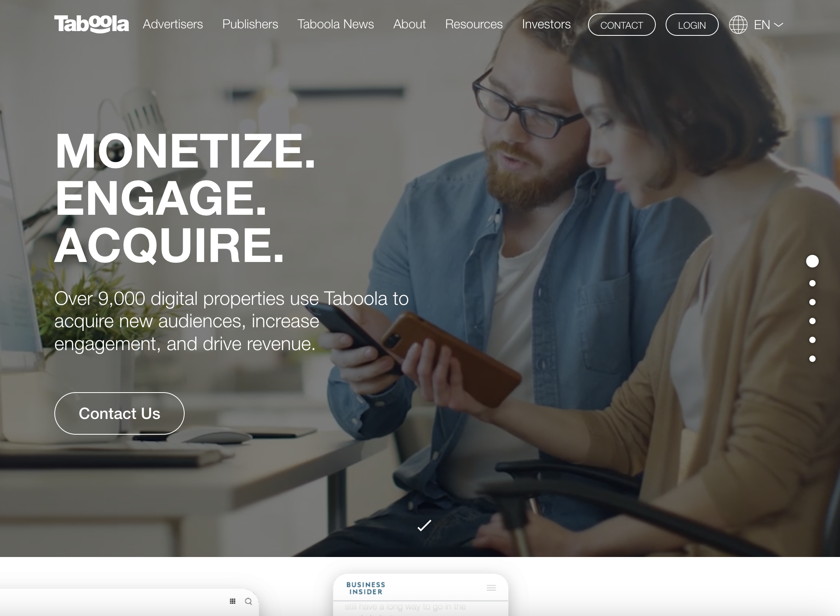Click the checkmark icon on screen
Image resolution: width=840 pixels, height=616 pixels.
pyautogui.click(x=424, y=525)
